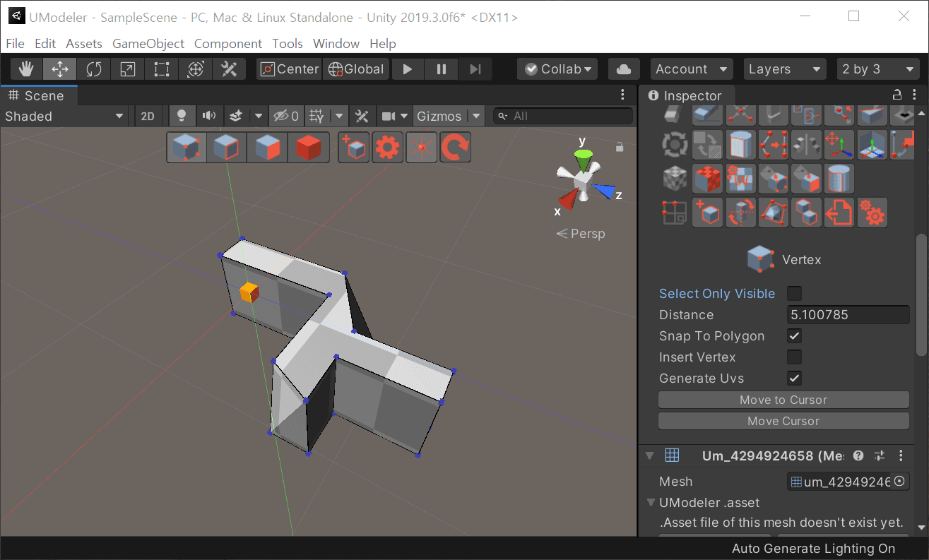Toggle the Center pivot mode button
929x560 pixels.
pyautogui.click(x=290, y=69)
